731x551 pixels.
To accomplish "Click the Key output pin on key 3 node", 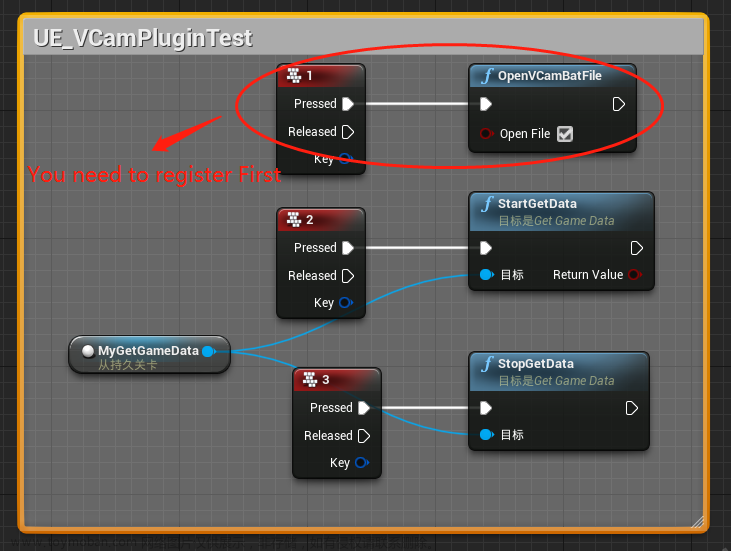I will (361, 462).
